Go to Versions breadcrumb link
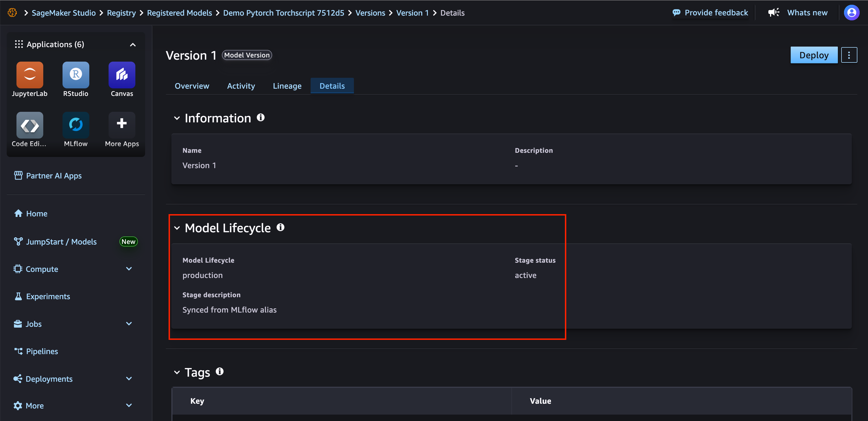 point(370,13)
